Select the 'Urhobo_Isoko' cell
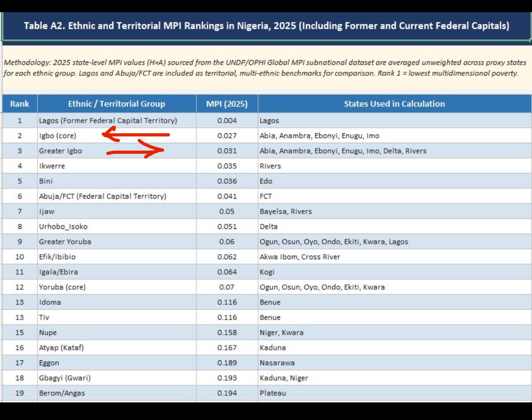 pos(117,226)
